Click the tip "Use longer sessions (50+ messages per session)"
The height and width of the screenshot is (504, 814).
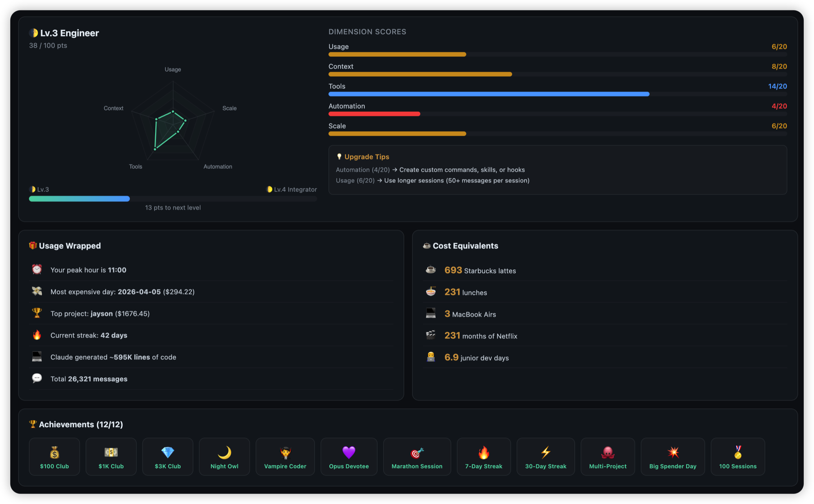457,181
